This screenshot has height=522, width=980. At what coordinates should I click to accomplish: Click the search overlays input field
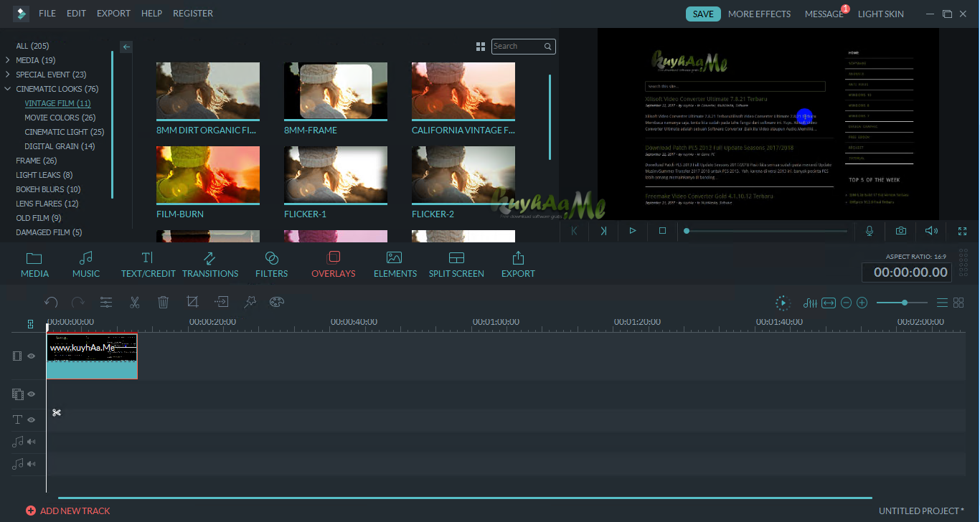[x=524, y=47]
